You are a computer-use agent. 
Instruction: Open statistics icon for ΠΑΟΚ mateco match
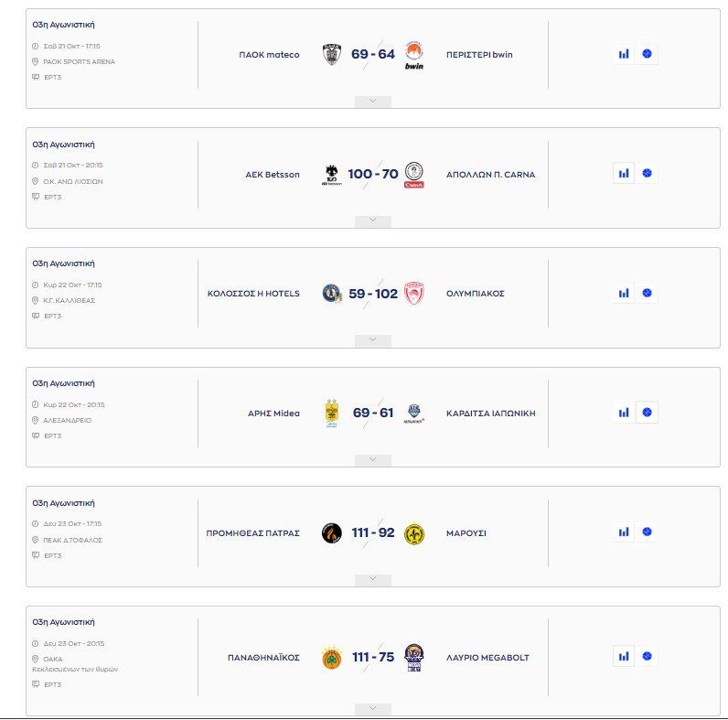pyautogui.click(x=624, y=54)
